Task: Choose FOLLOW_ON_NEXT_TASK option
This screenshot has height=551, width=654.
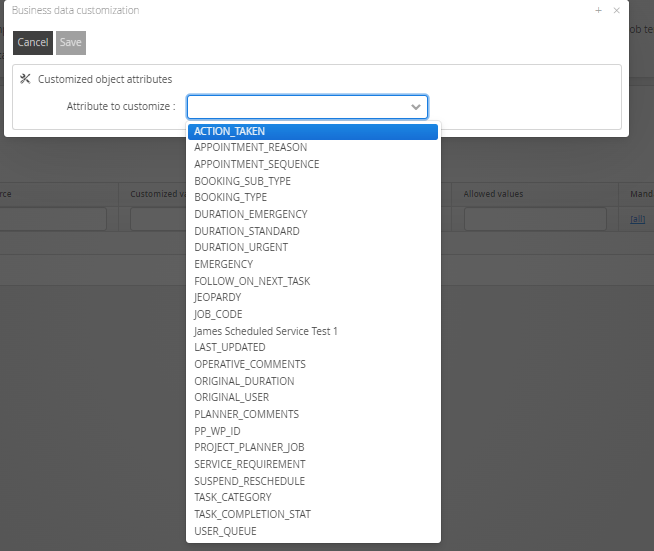Action: click(x=313, y=281)
